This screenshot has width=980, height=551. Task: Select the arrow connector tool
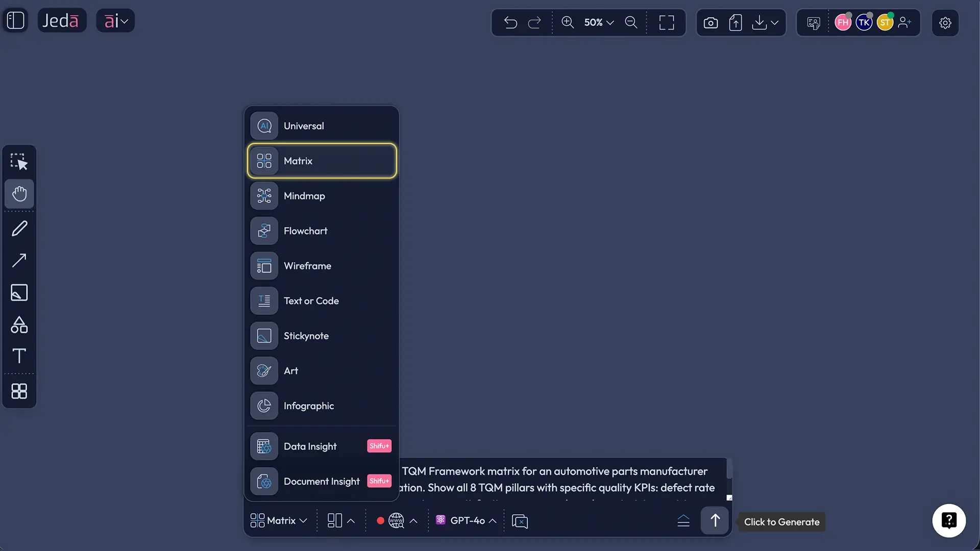[x=19, y=260]
